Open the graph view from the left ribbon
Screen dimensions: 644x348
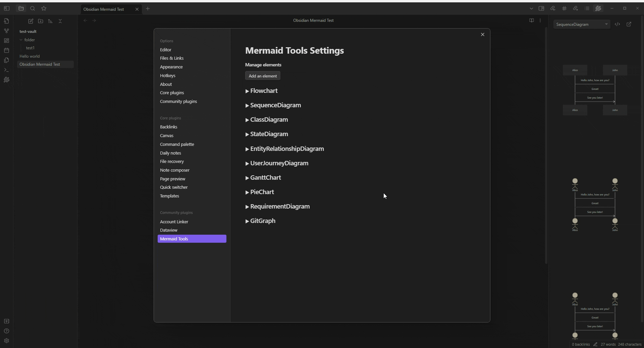point(6,31)
